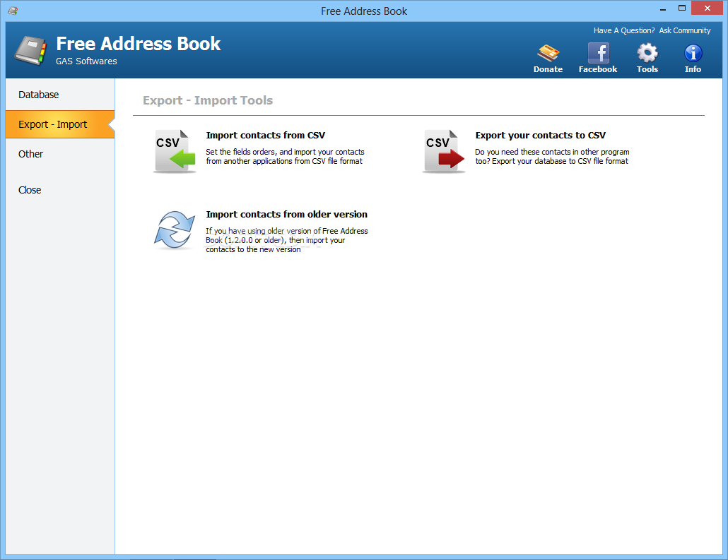Click the Facebook label
The height and width of the screenshot is (560, 728).
[x=598, y=69]
